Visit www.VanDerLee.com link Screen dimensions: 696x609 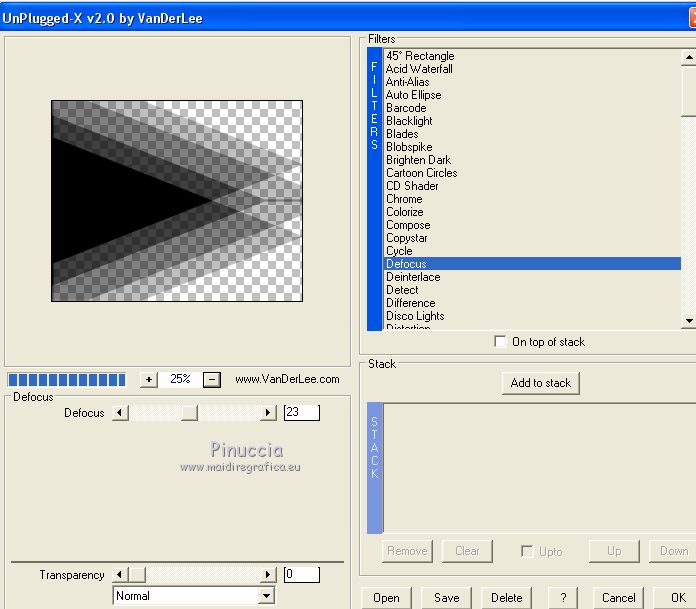(x=287, y=380)
